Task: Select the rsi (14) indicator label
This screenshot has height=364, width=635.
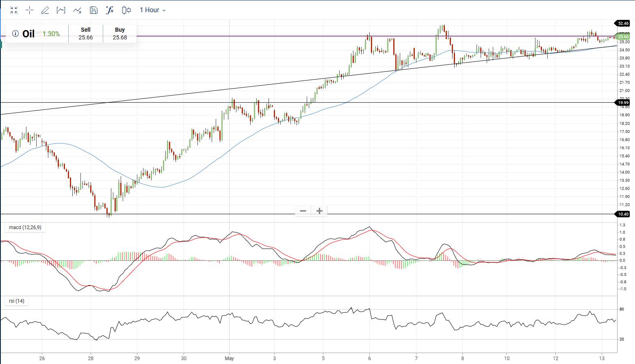Action: [x=17, y=301]
